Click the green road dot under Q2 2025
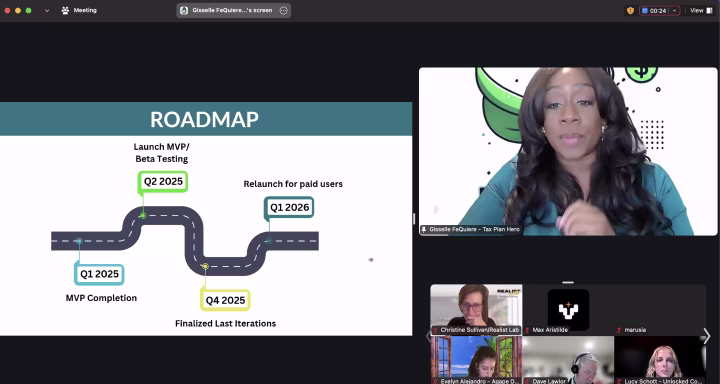 [143, 215]
